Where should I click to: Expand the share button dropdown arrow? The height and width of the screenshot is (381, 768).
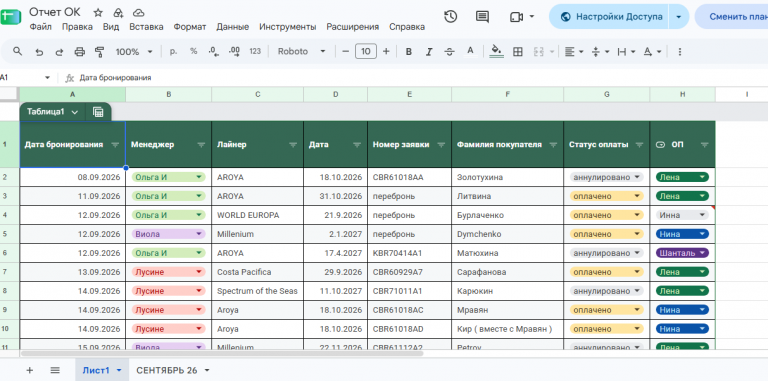(x=679, y=17)
